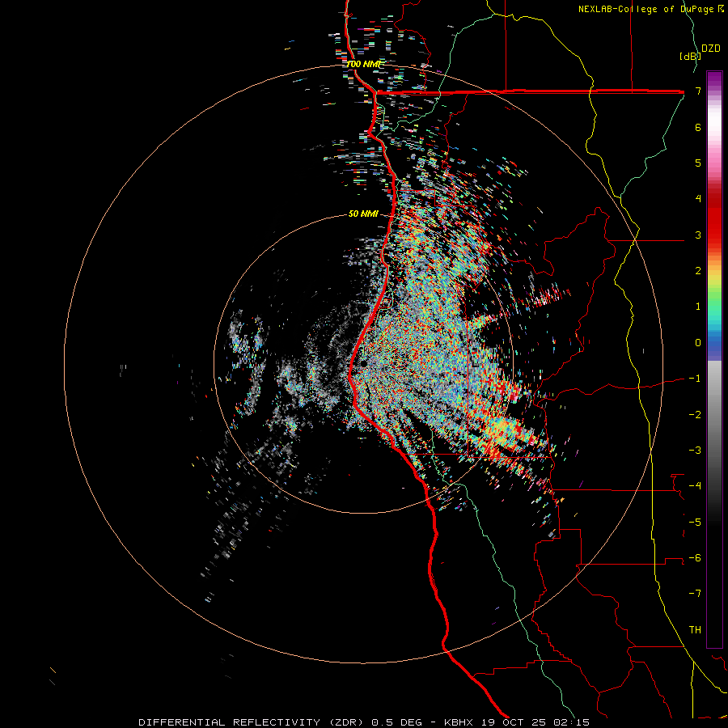Click the 6 value on the scale
Screen dimensions: 728x728
click(x=698, y=127)
